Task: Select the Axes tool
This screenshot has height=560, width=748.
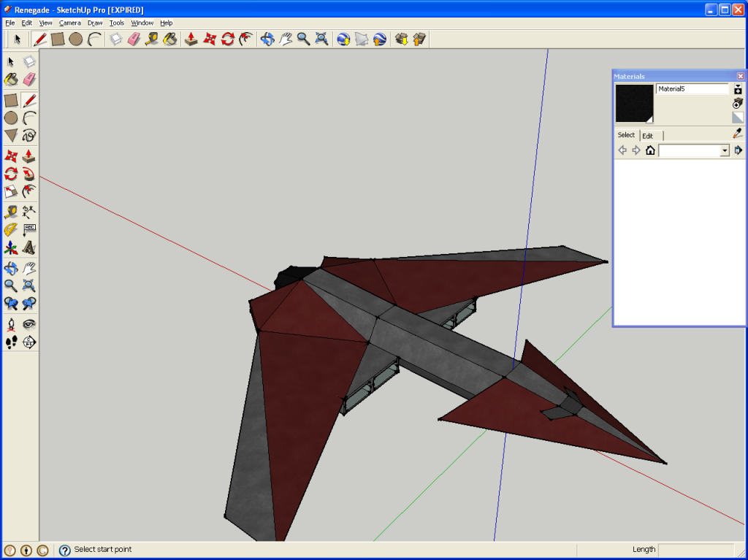Action: (x=11, y=248)
